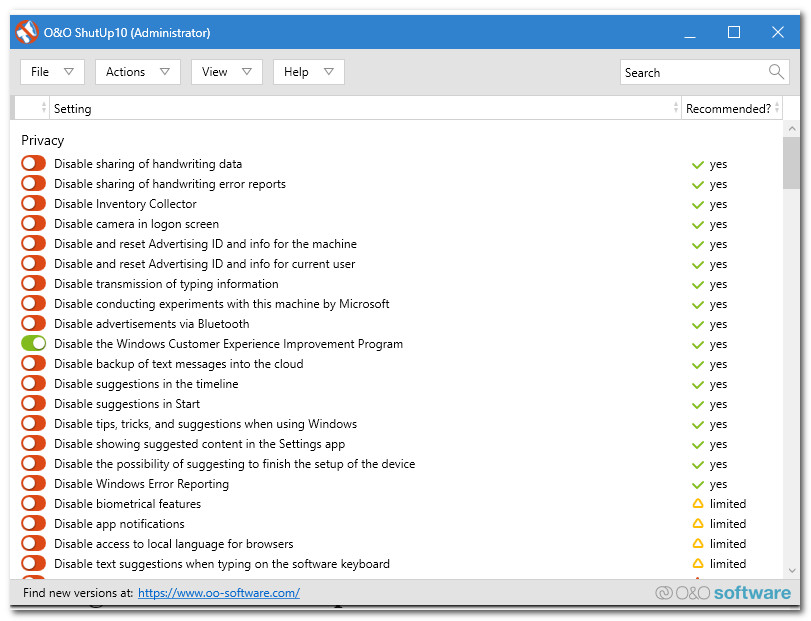Viewport: 811px width, 621px height.
Task: Toggle Disable access to local language
Action: (x=34, y=543)
